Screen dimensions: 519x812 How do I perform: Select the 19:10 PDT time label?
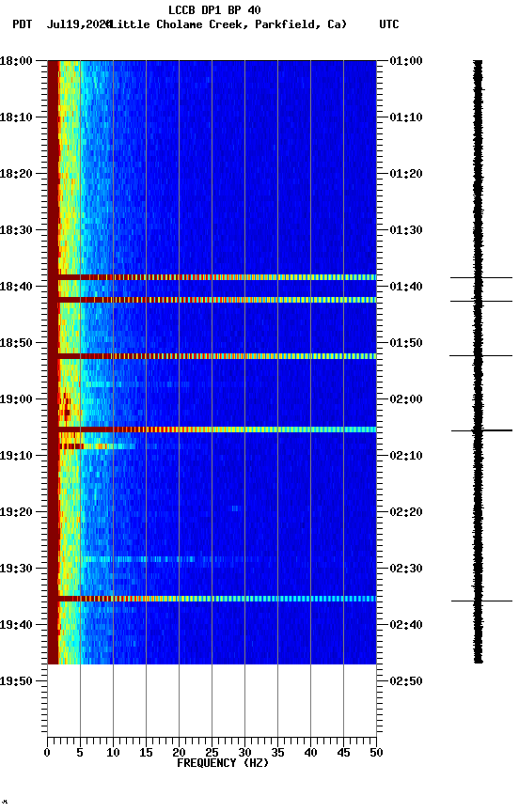coord(16,456)
